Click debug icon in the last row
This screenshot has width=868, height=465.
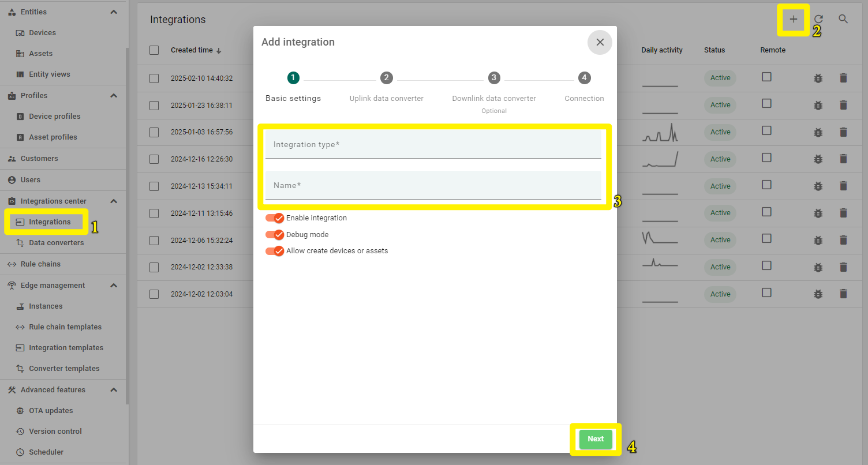(x=818, y=294)
